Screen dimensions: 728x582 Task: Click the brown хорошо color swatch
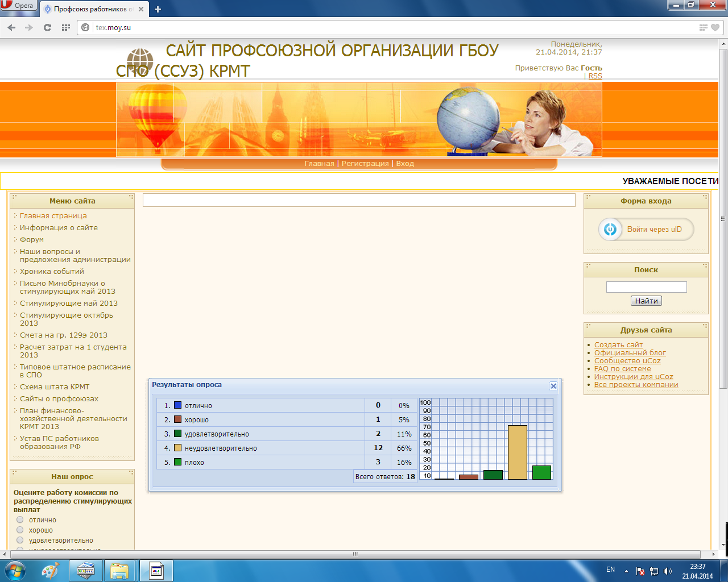(x=177, y=419)
